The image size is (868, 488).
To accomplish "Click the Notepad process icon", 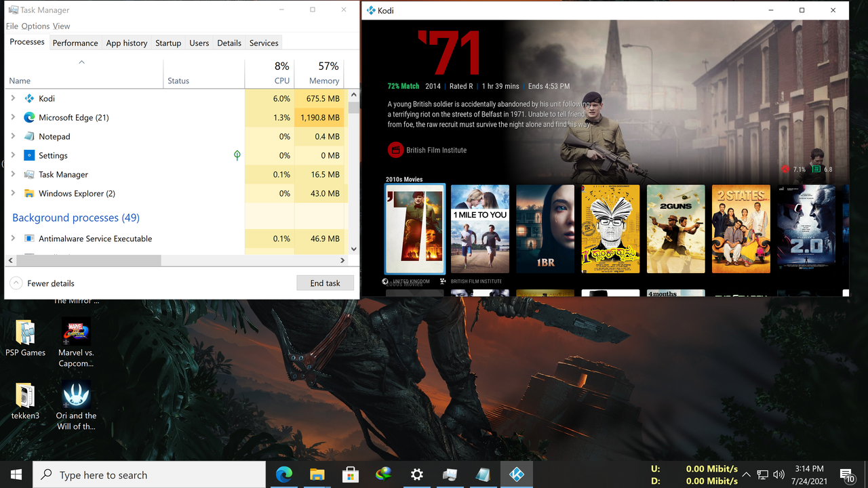I will 29,136.
